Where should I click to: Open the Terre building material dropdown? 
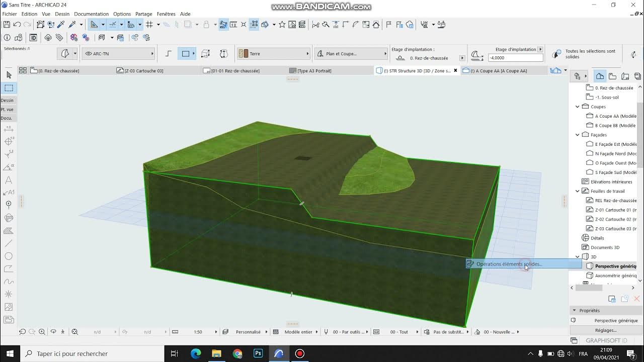click(x=274, y=54)
